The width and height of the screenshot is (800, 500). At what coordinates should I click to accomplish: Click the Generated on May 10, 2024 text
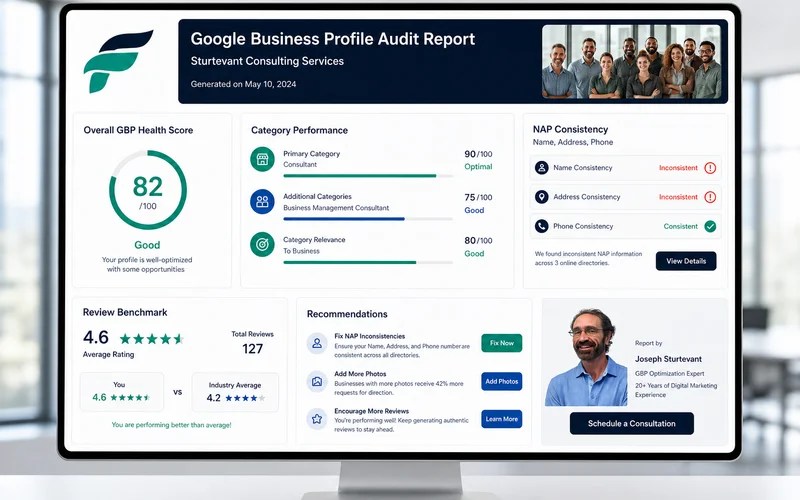(x=243, y=84)
